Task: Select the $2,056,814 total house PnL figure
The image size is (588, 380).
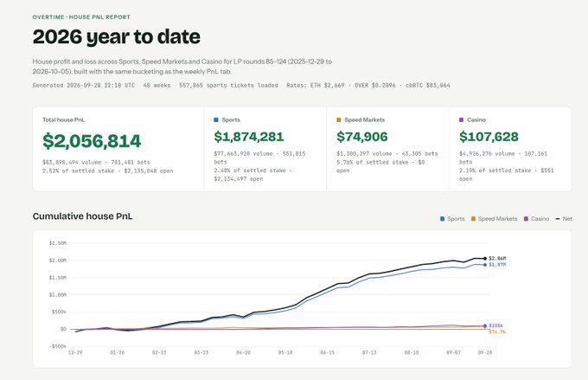Action: pos(92,141)
